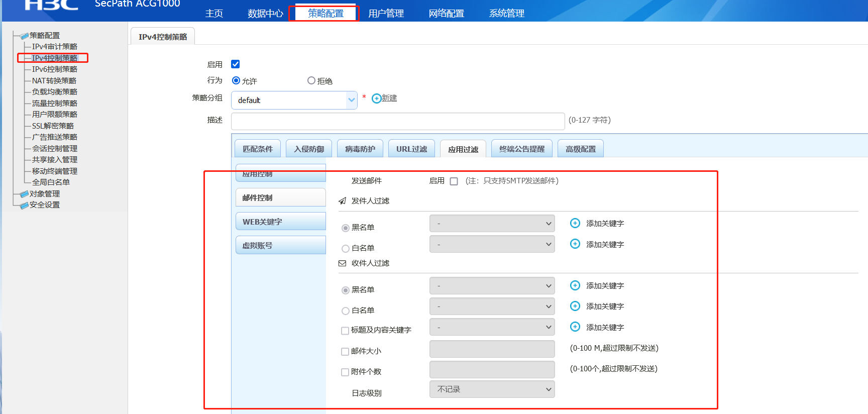
Task: Click the 对象管理 folder icon in tree
Action: tap(24, 194)
